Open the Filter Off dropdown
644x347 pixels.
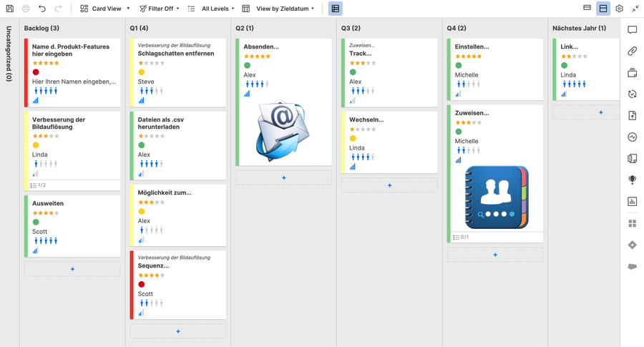click(x=160, y=8)
